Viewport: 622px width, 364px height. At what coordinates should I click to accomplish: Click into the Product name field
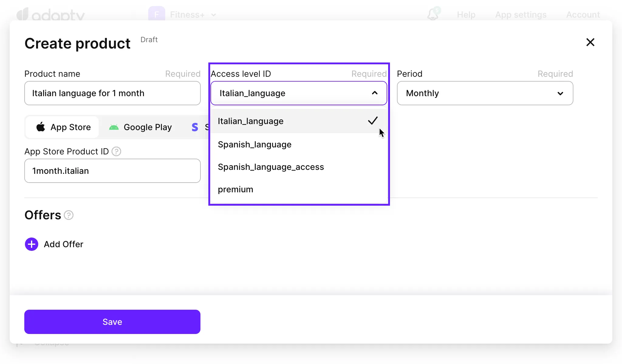(x=112, y=93)
